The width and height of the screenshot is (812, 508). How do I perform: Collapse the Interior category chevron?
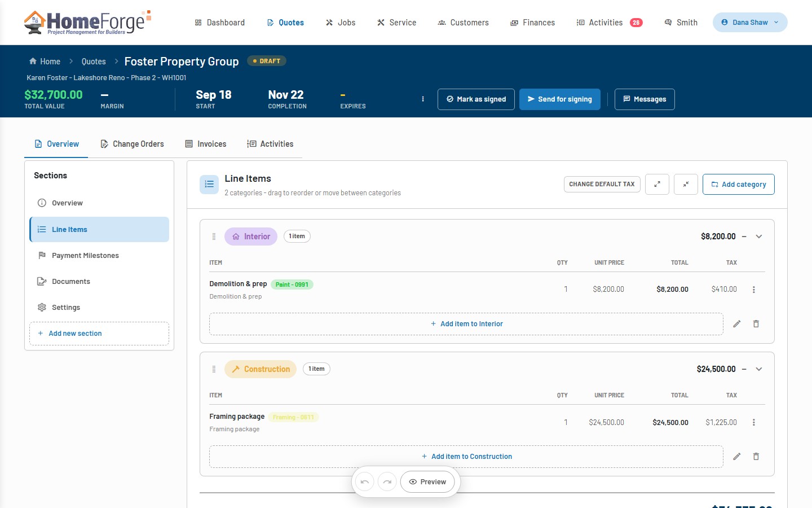(x=759, y=237)
